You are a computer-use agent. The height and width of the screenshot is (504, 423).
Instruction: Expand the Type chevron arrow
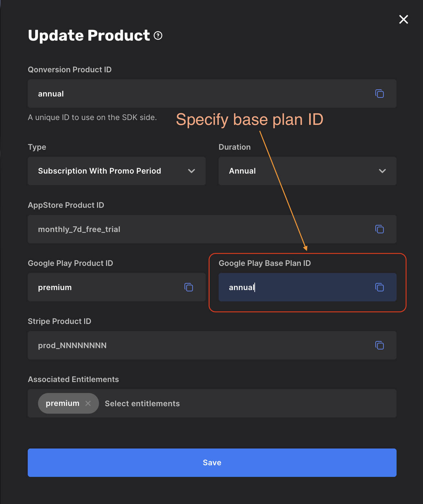[x=192, y=171]
